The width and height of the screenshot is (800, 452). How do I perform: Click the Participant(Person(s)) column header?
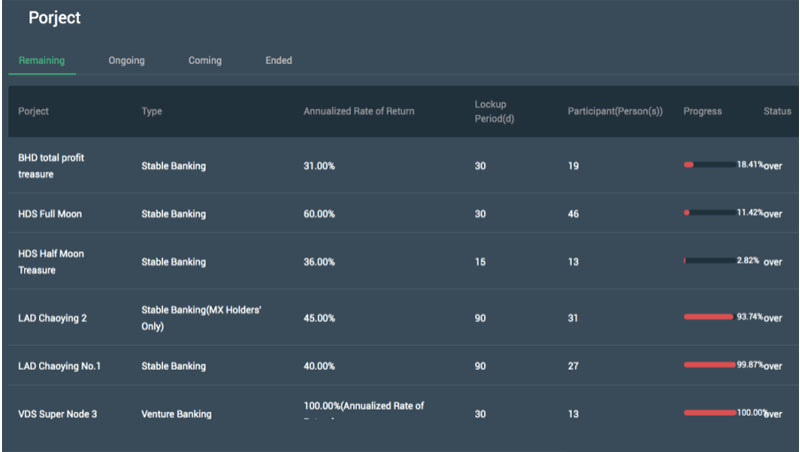[x=615, y=111]
